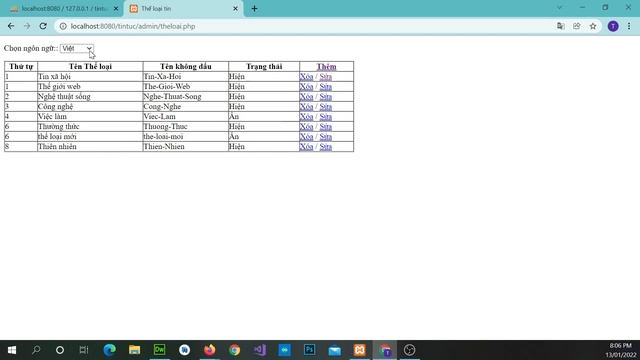Edit the Nghệ thuật sống row
This screenshot has height=360, width=640.
[325, 97]
